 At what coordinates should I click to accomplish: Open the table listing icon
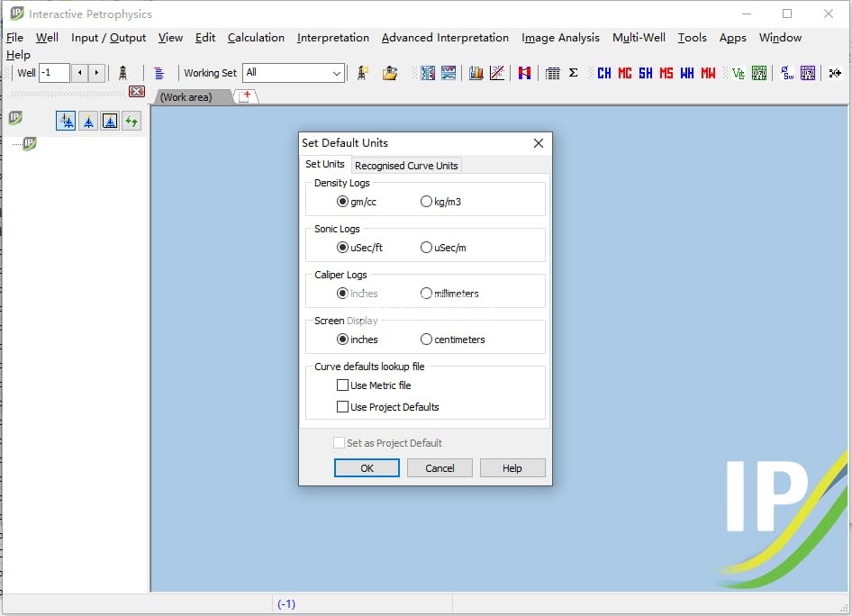(x=552, y=73)
